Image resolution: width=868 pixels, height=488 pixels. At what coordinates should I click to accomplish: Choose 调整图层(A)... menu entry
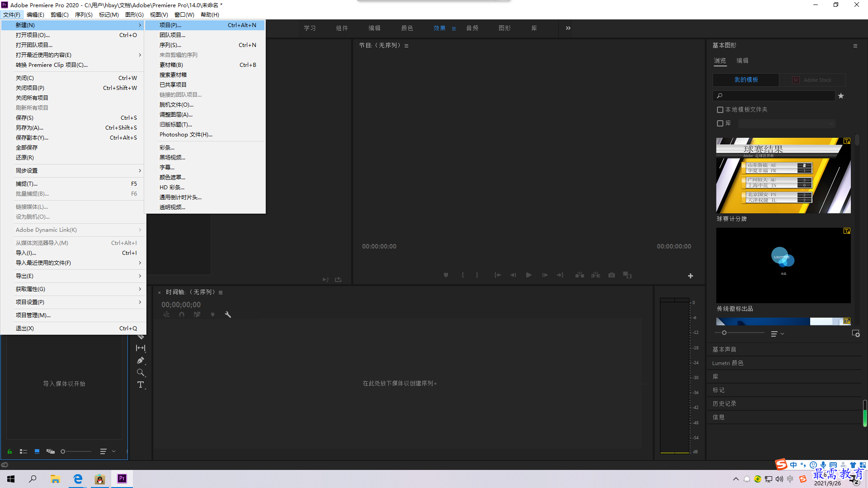point(205,115)
